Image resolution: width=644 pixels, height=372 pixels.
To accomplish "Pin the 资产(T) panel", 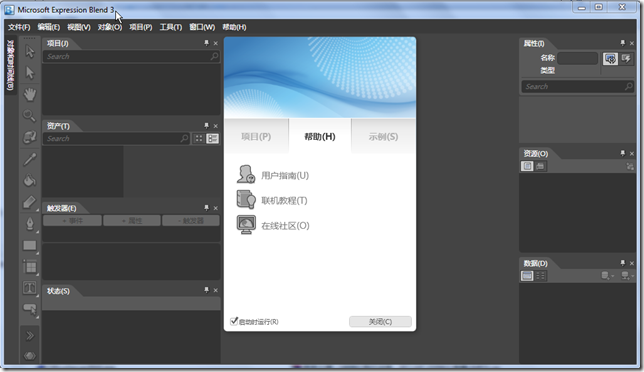I will pyautogui.click(x=207, y=126).
